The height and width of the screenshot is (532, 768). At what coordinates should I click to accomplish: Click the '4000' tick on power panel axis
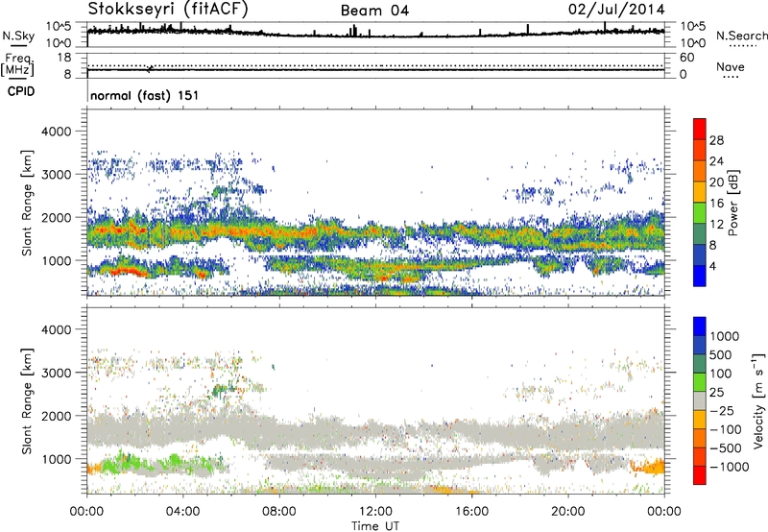57,132
